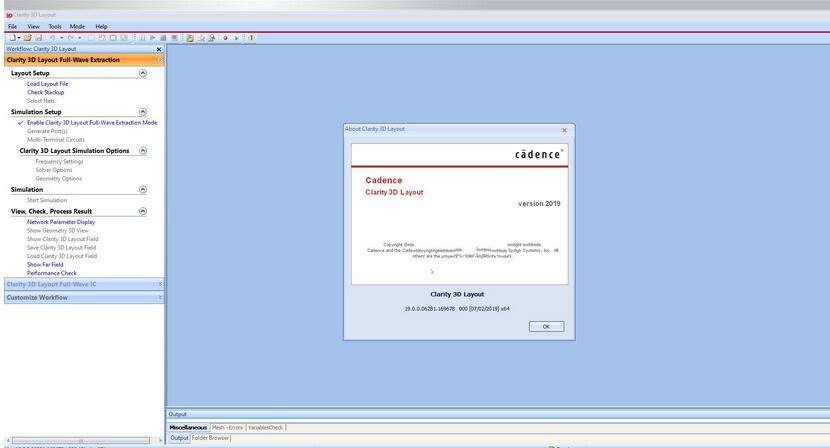Click Save Clarity 3D Layout Field item
The image size is (830, 448).
[61, 247]
